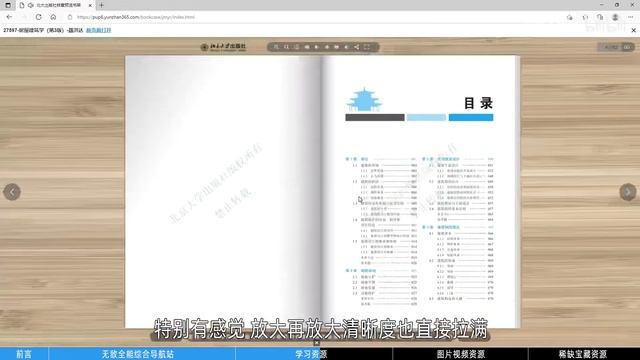This screenshot has height=360, width=640.
Task: Open the collections icon in browser toolbar
Action: tap(600, 17)
